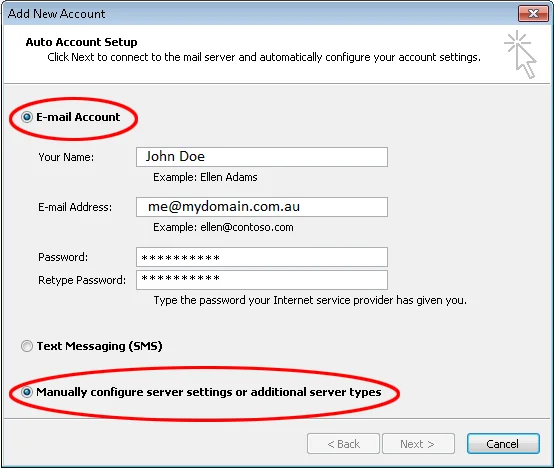Screen dimensions: 554x468
Task: Click the Retype Password field
Action: point(262,280)
